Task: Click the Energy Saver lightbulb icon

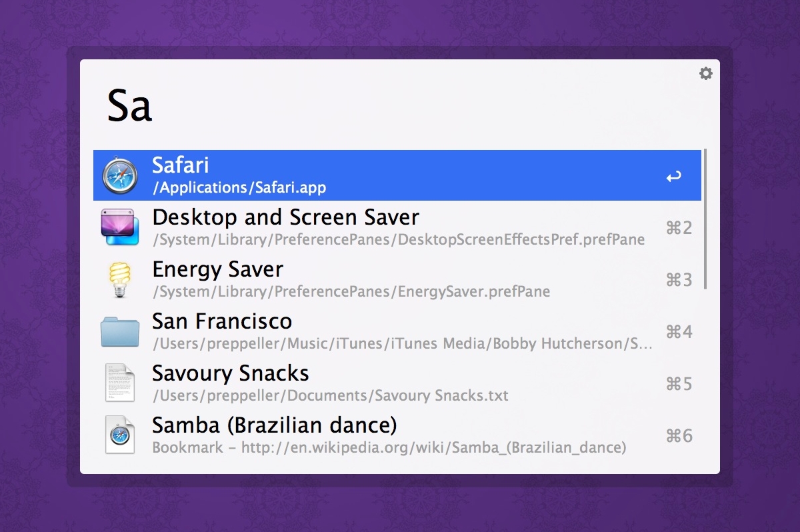Action: pyautogui.click(x=120, y=279)
